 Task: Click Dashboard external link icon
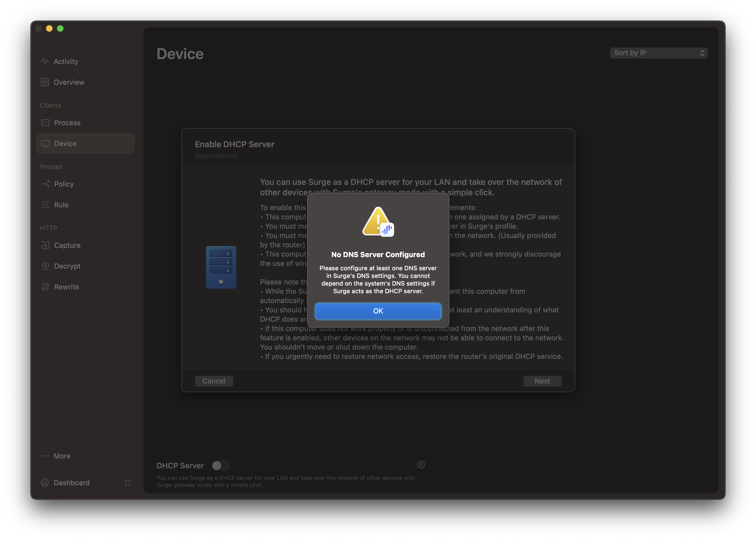click(x=128, y=483)
